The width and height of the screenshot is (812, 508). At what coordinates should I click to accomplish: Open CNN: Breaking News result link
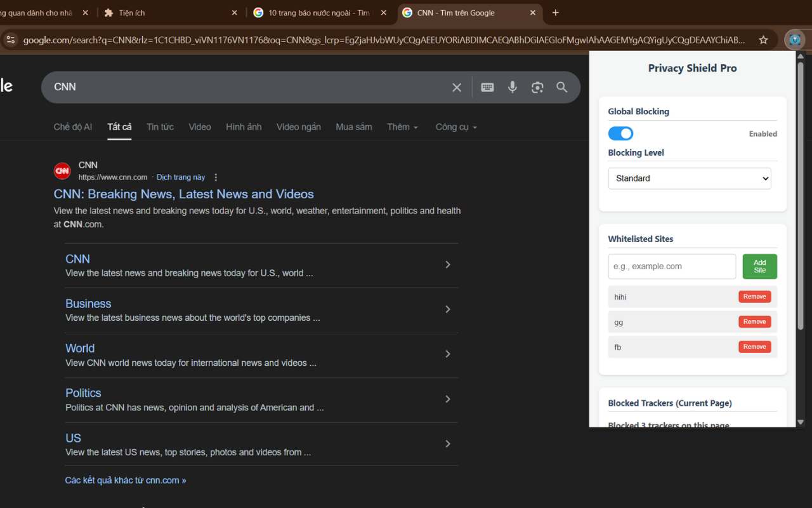click(x=184, y=194)
